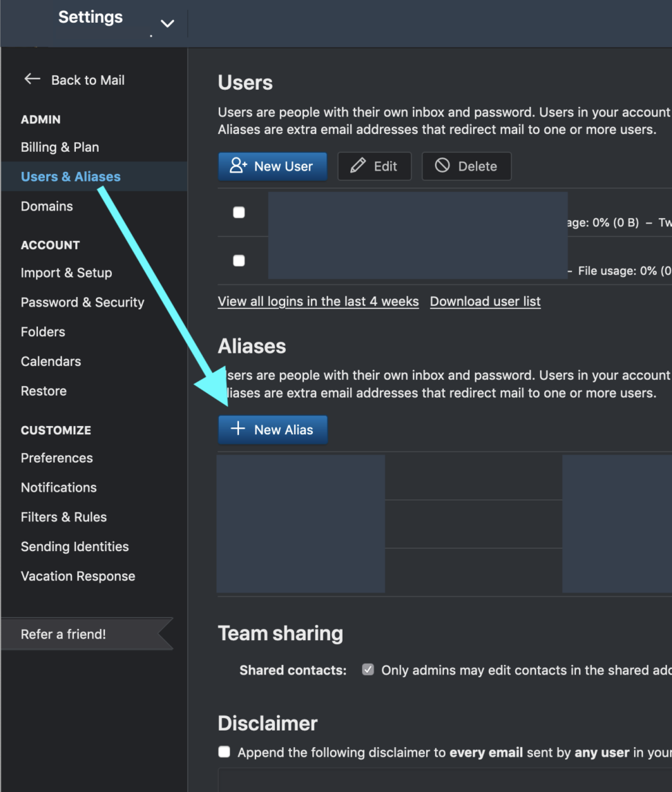Open the Calendars settings section
Viewport: 672px width, 792px height.
click(x=50, y=361)
